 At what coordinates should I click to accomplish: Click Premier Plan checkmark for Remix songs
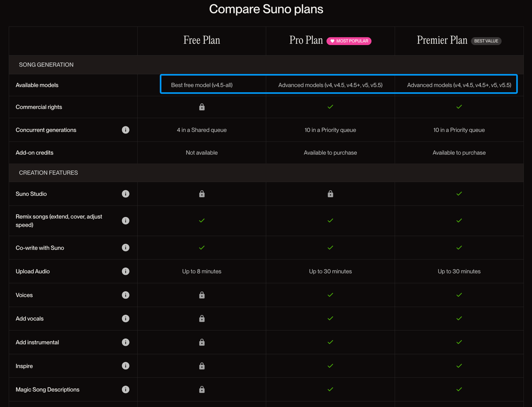(x=459, y=221)
